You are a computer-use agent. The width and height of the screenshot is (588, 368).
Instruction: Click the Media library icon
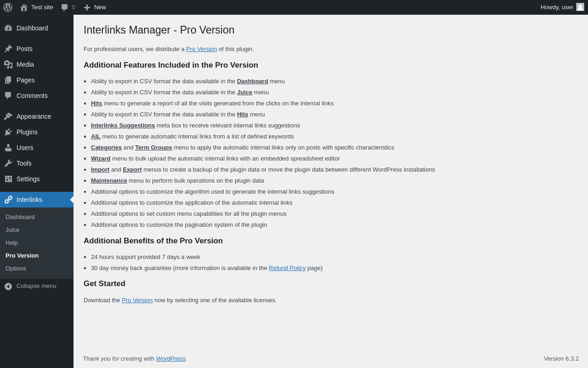pos(8,64)
